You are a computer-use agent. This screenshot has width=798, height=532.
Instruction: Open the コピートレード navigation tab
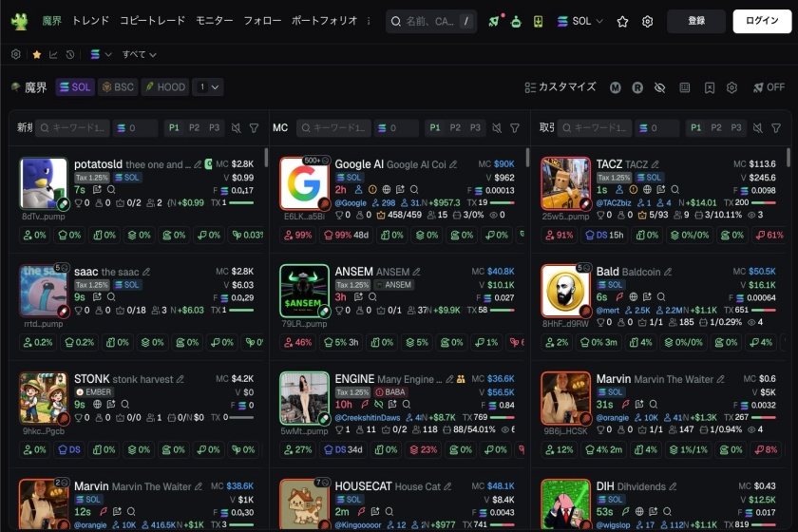point(152,21)
